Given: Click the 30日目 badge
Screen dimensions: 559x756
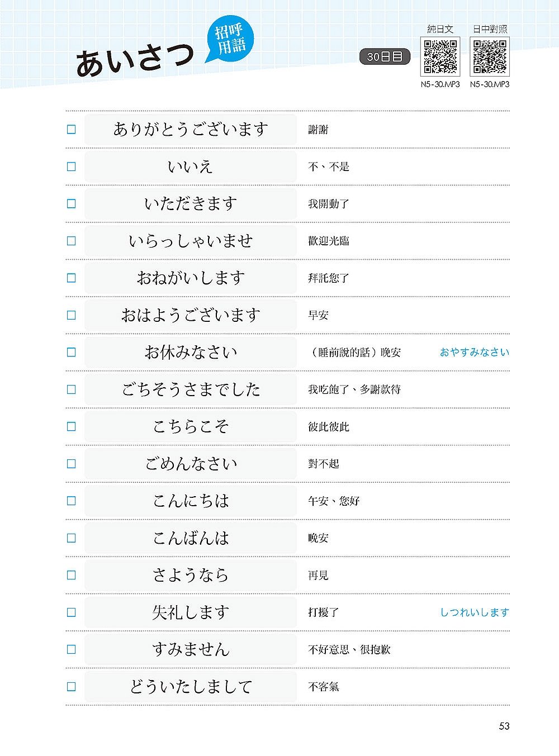Looking at the screenshot, I should click(385, 57).
